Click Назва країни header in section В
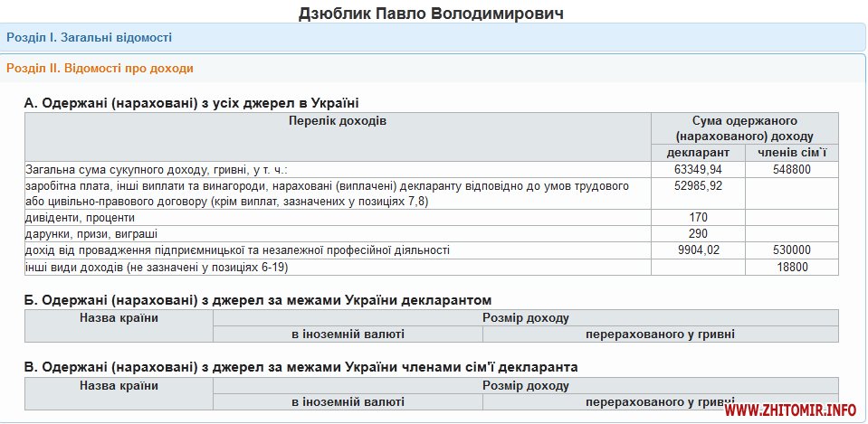Screen dimensions: 868x424 (x=119, y=385)
